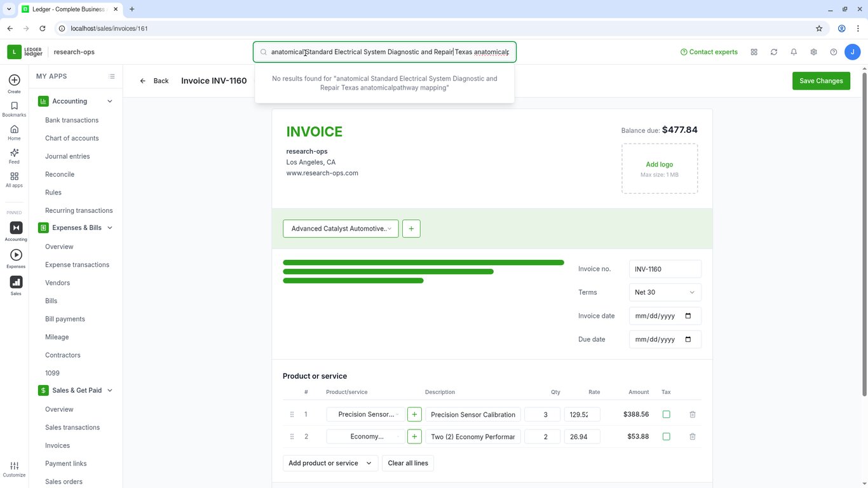Open Advanced Catalyst Automotive customer dropdown
The height and width of the screenshot is (488, 868).
tap(341, 229)
